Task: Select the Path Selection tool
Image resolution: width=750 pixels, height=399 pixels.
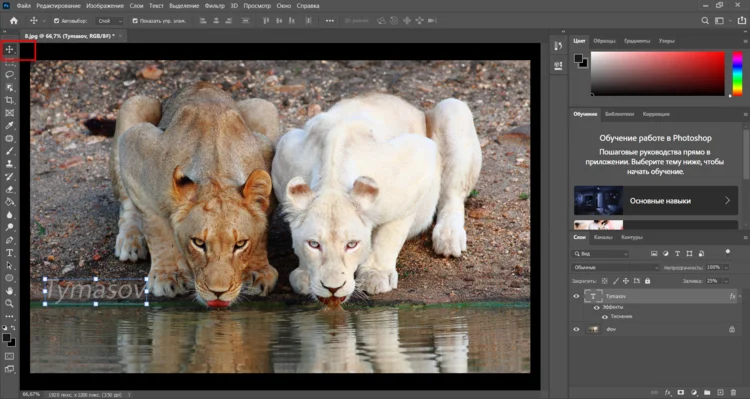Action: click(9, 266)
